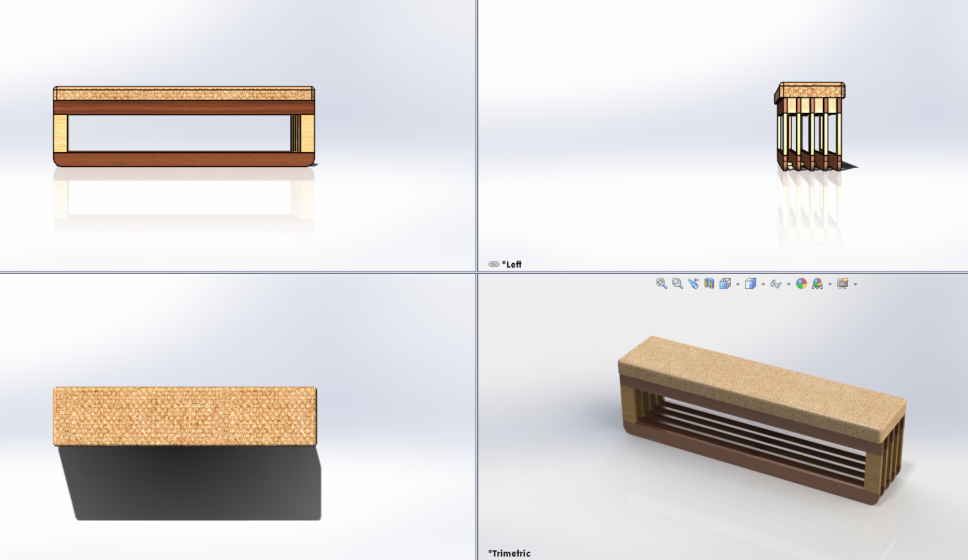
Task: Click the View Settings monitor icon
Action: (x=843, y=283)
